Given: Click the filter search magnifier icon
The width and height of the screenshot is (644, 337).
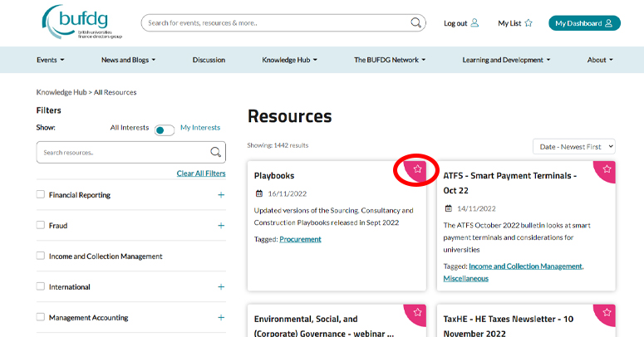Looking at the screenshot, I should click(216, 153).
